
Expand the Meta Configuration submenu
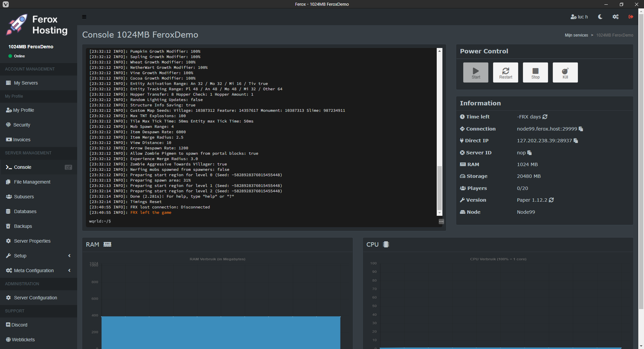point(39,270)
